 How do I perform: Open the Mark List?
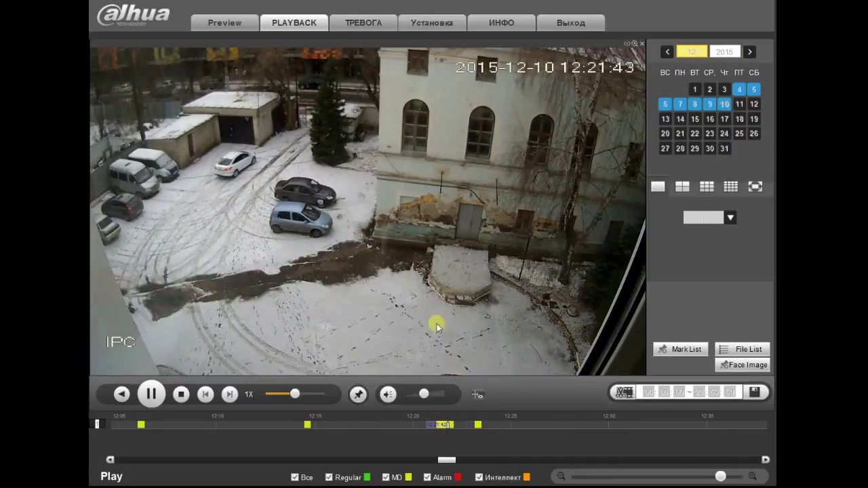point(681,349)
